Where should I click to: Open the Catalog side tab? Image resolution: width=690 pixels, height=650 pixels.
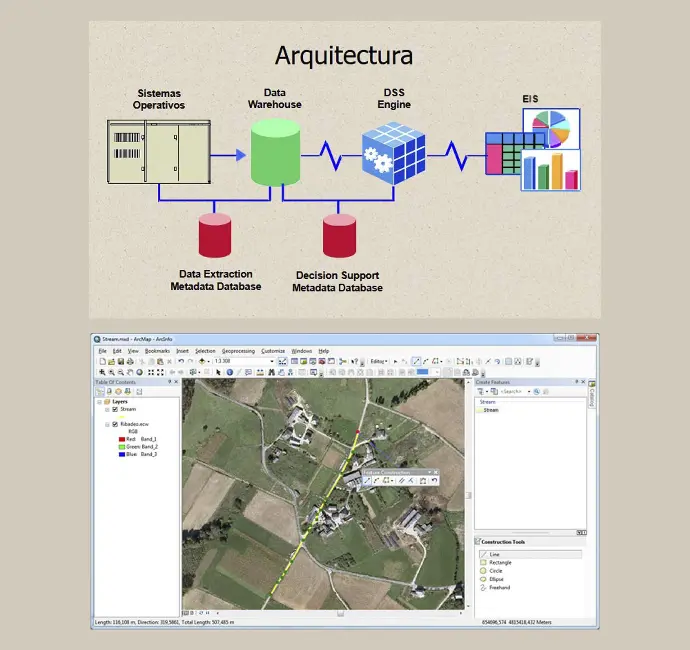pos(592,396)
